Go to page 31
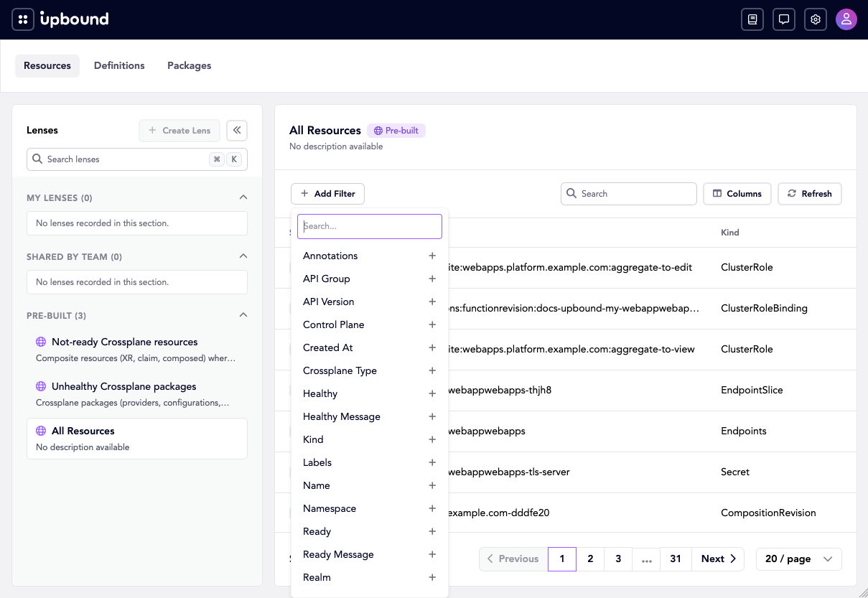This screenshot has width=868, height=598. 676,559
